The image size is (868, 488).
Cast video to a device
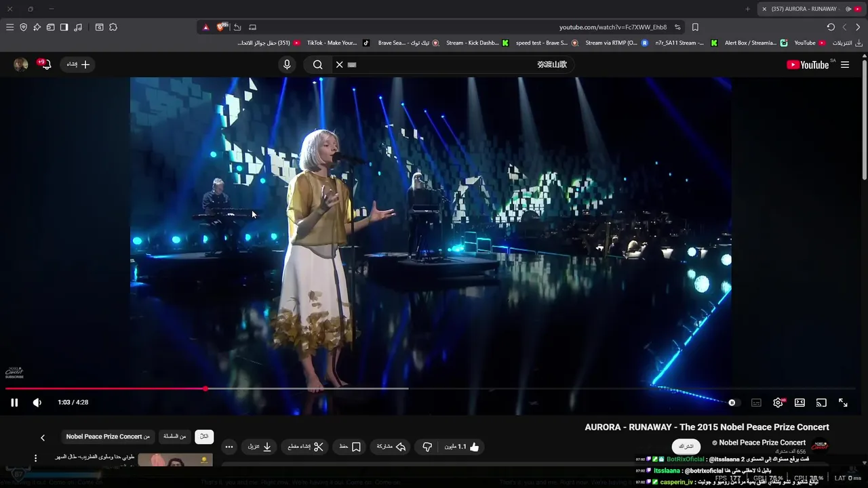pos(821,403)
